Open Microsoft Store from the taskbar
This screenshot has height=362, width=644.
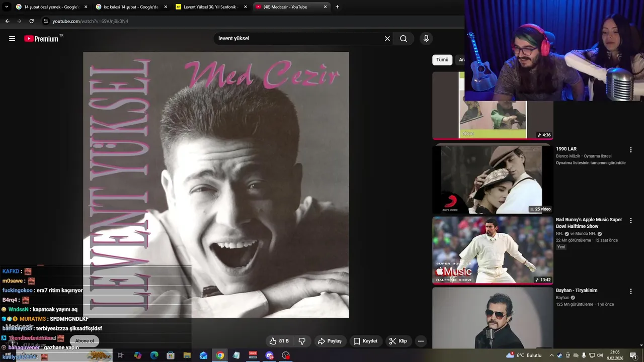pos(171,355)
